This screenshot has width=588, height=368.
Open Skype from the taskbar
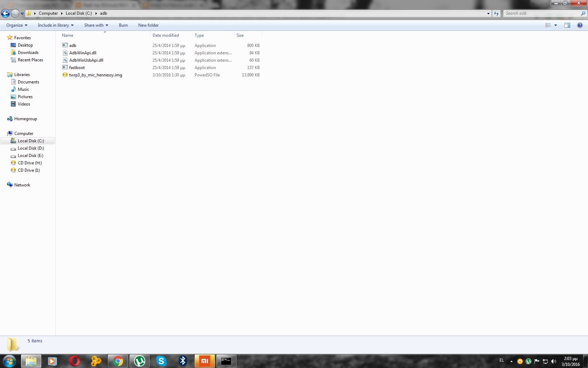click(161, 361)
